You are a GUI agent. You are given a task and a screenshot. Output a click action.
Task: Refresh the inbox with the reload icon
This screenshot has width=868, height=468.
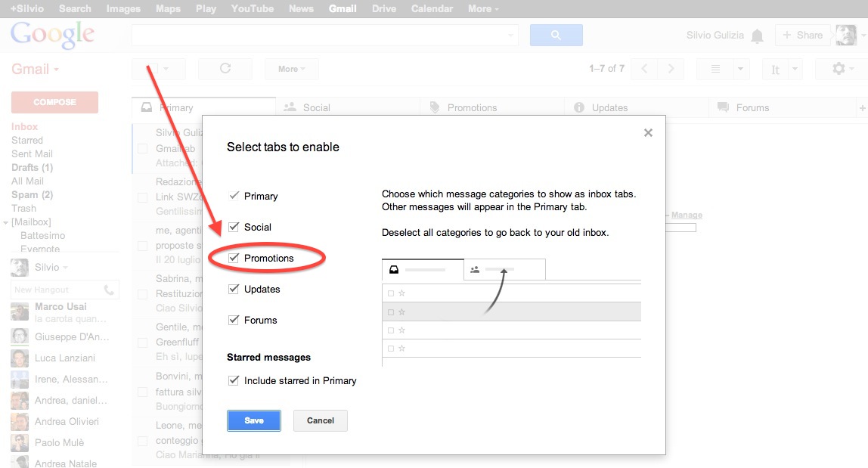(x=225, y=68)
